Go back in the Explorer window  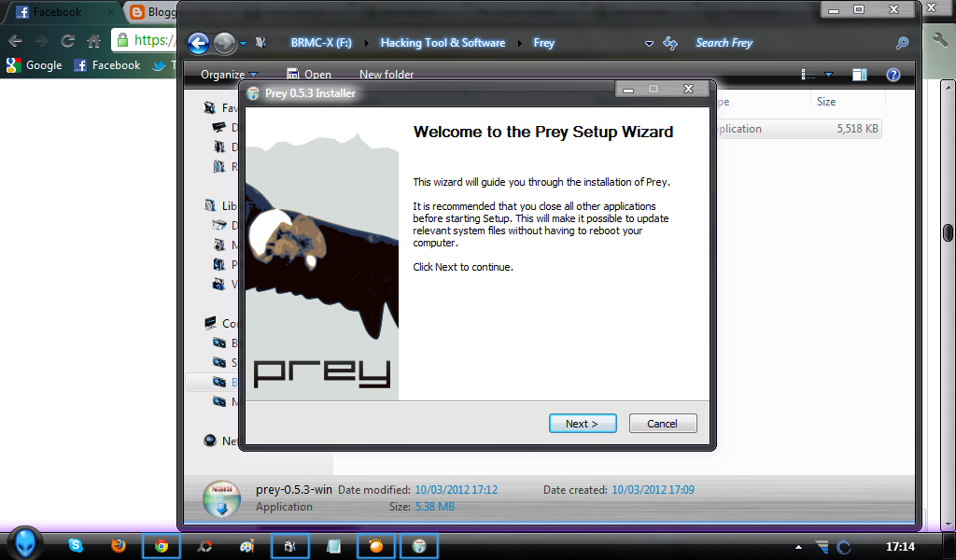(198, 43)
